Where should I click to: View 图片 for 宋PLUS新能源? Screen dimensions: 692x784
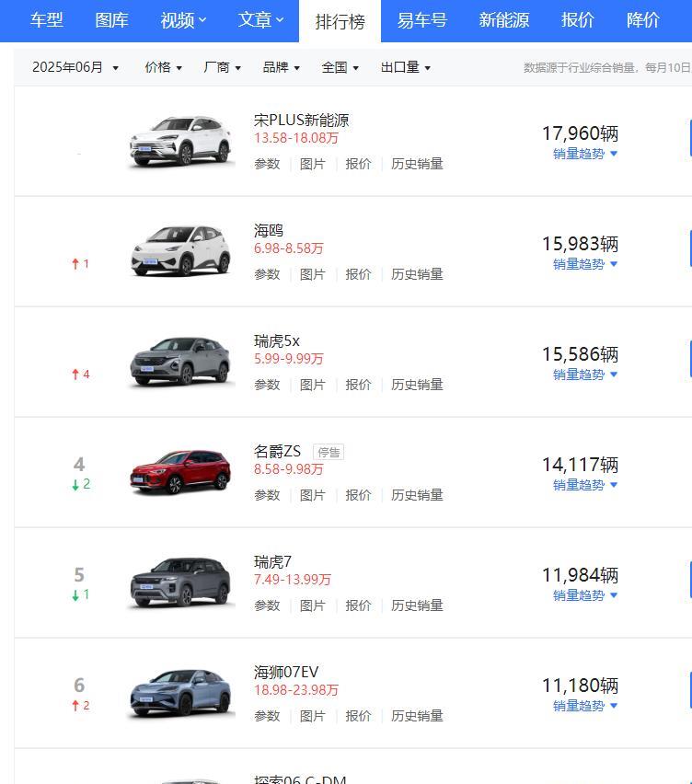313,164
